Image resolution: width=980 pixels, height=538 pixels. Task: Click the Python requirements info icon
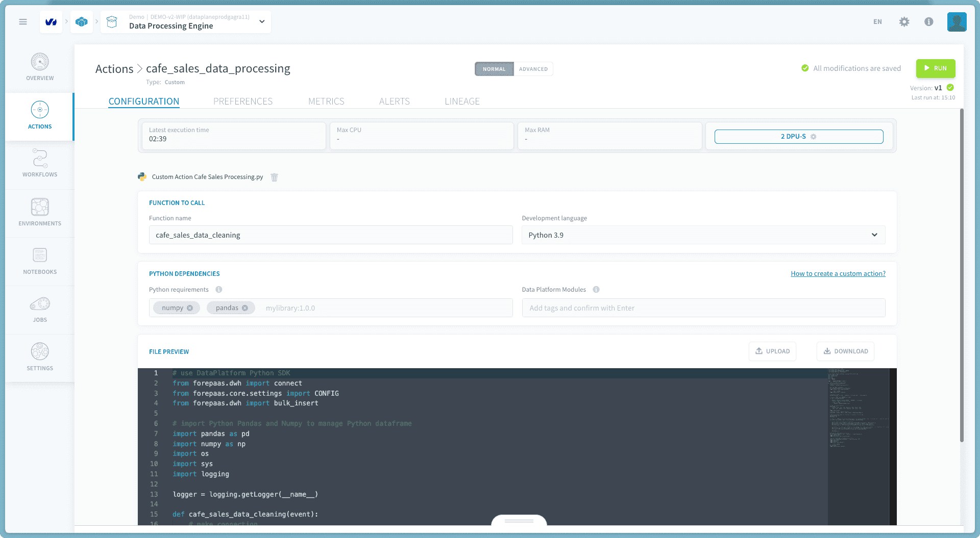click(x=219, y=290)
